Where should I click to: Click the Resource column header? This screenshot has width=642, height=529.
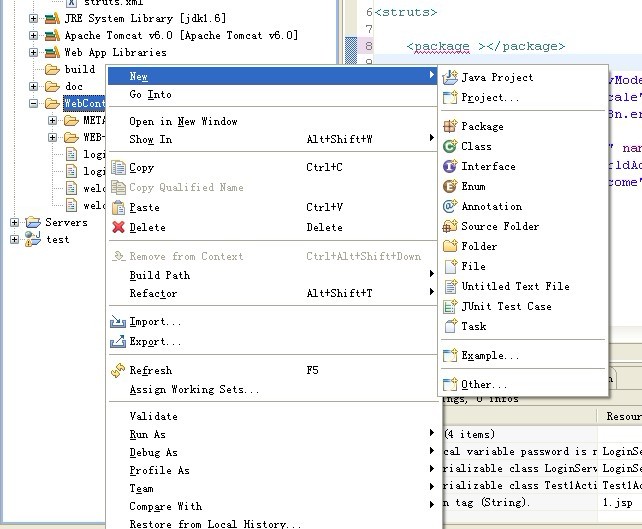click(x=619, y=416)
